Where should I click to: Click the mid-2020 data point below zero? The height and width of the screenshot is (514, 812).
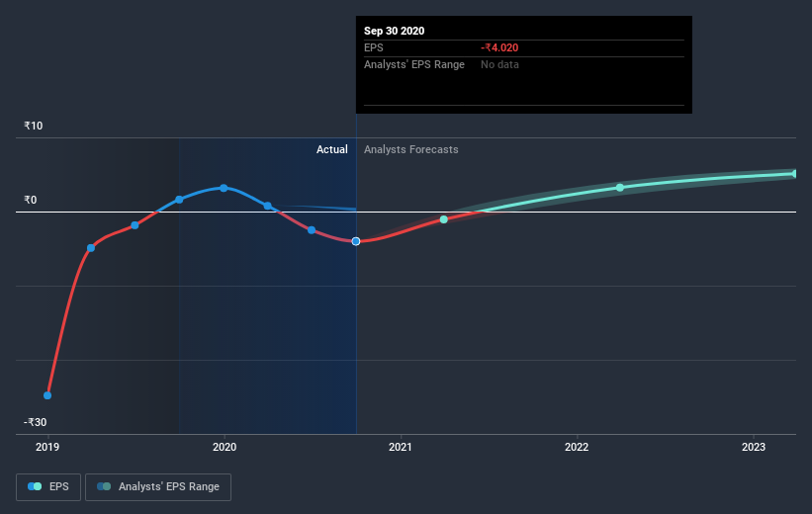[x=312, y=230]
